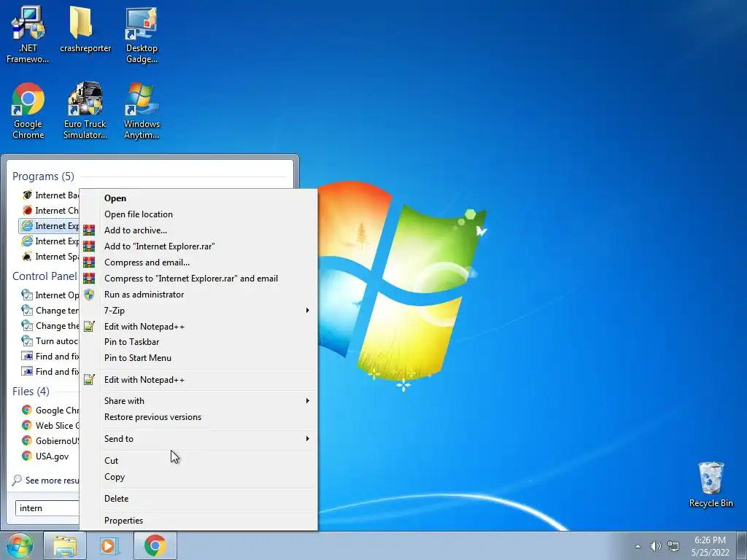Select the Internet Backgammon search result
The width and height of the screenshot is (747, 560).
click(50, 195)
